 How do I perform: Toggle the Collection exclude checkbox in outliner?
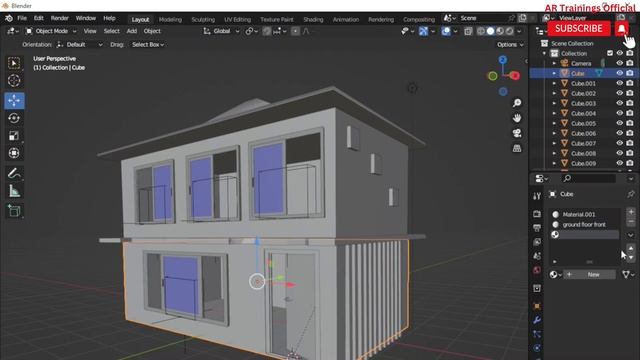pyautogui.click(x=610, y=53)
